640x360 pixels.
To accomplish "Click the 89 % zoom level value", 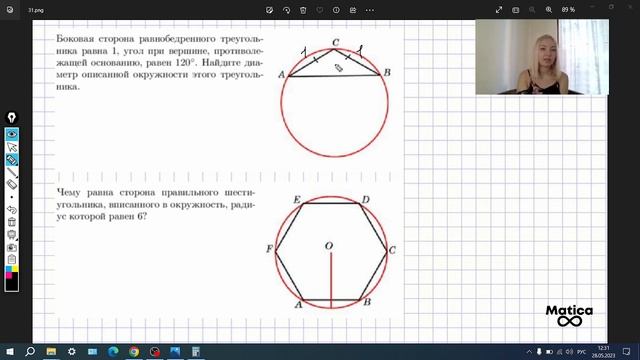I will (568, 10).
